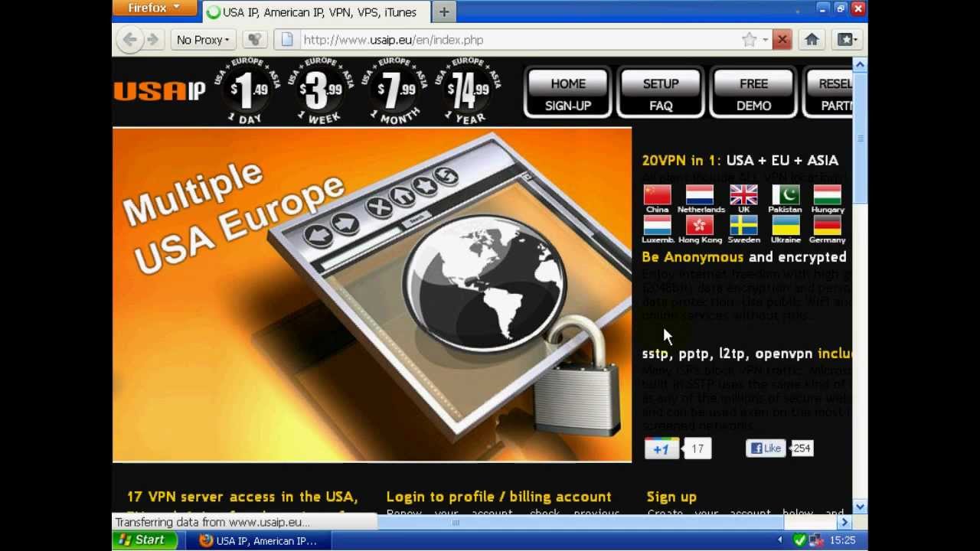The height and width of the screenshot is (551, 980).
Task: Click the 15:25 taskbar clock
Action: click(842, 540)
